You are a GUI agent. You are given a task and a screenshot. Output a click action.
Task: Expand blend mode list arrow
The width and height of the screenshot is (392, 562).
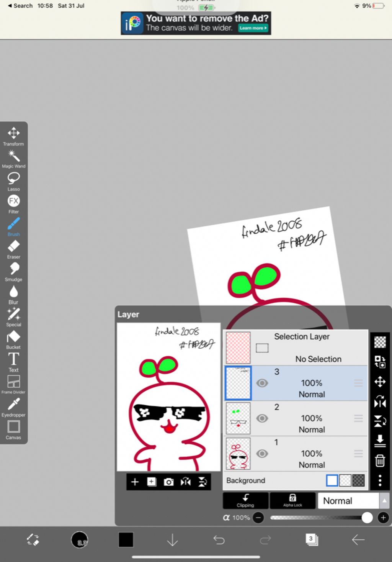[384, 501]
